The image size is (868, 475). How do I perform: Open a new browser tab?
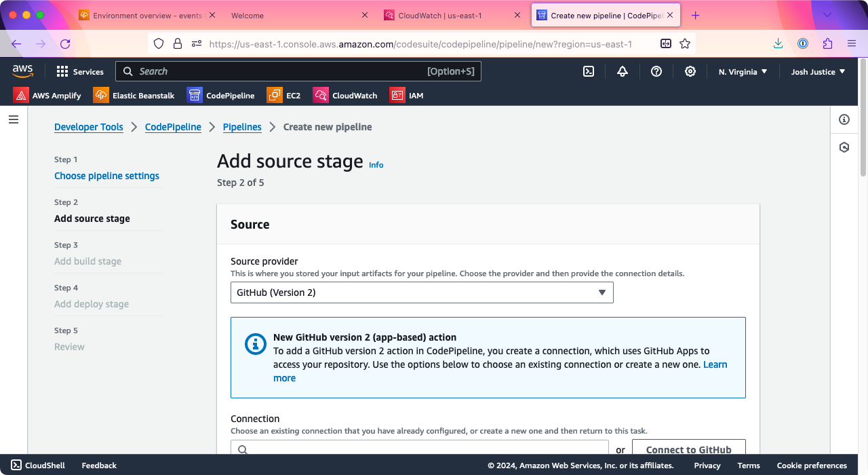(x=695, y=15)
